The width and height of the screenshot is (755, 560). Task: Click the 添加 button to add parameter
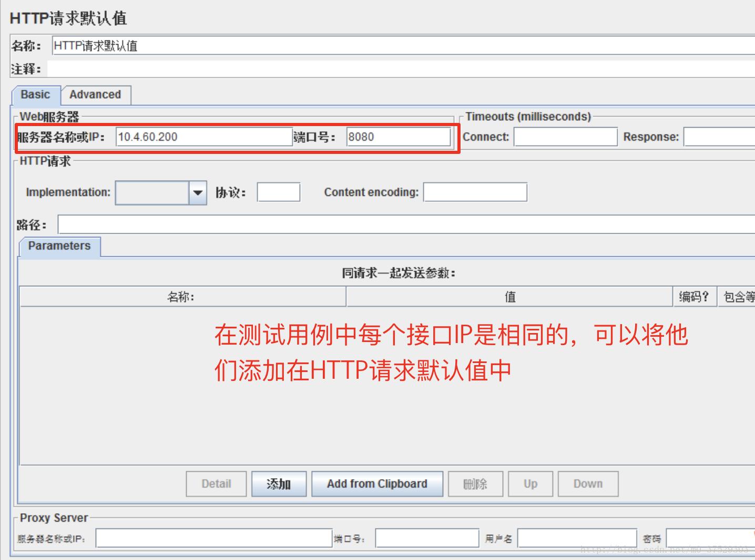(279, 483)
